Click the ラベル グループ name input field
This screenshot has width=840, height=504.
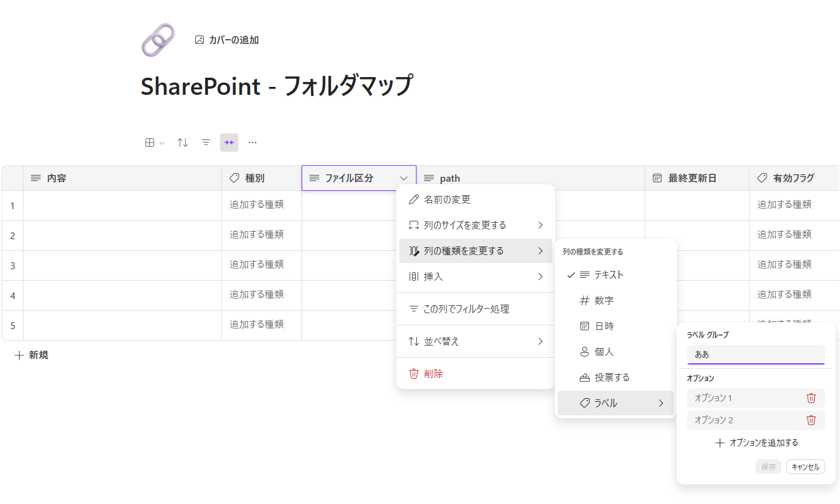pyautogui.click(x=756, y=355)
